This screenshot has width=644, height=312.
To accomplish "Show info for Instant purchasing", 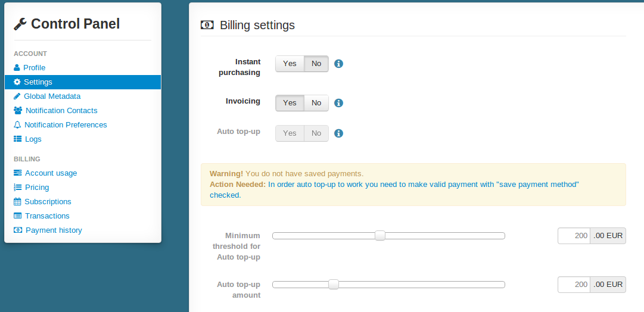I will tap(338, 64).
